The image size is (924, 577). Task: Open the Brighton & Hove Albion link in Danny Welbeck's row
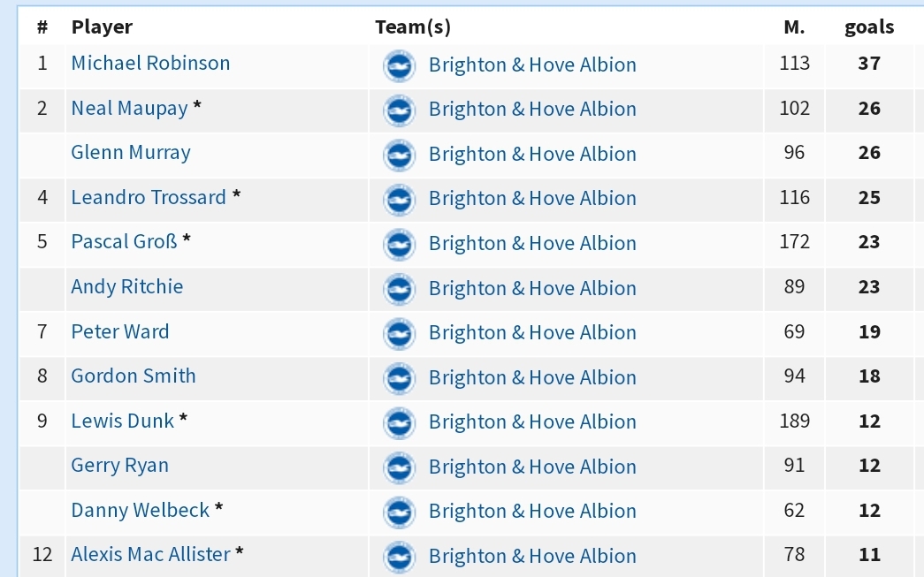coord(532,511)
